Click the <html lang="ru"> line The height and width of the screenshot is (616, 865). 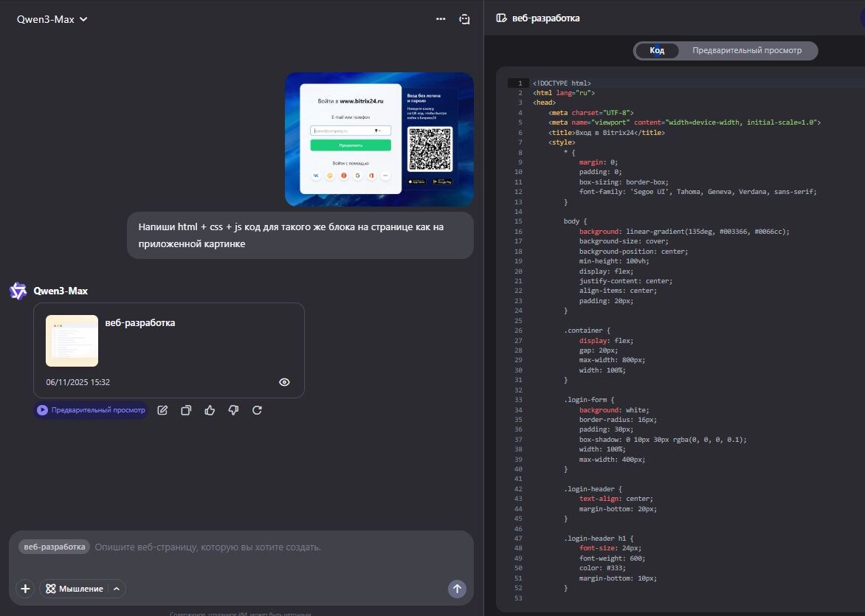(x=564, y=93)
